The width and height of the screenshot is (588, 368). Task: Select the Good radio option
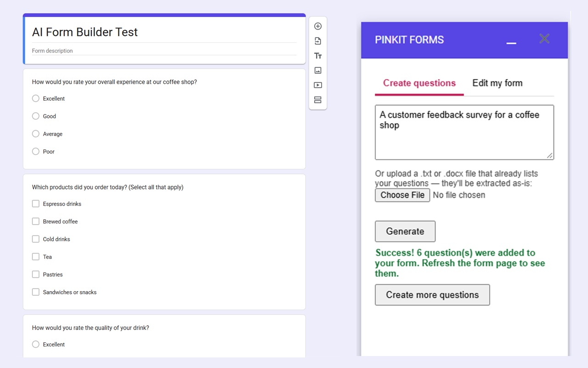point(36,116)
